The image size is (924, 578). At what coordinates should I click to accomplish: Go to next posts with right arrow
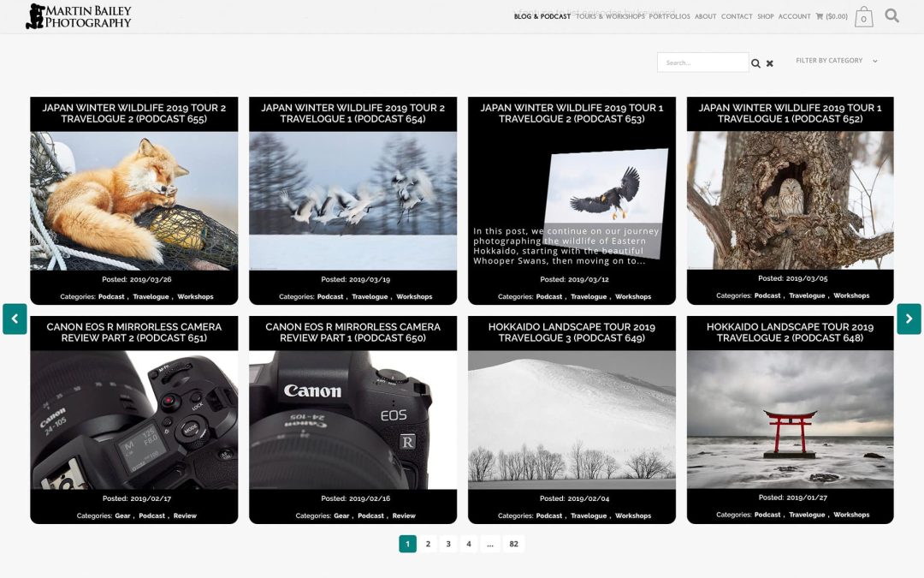click(909, 319)
